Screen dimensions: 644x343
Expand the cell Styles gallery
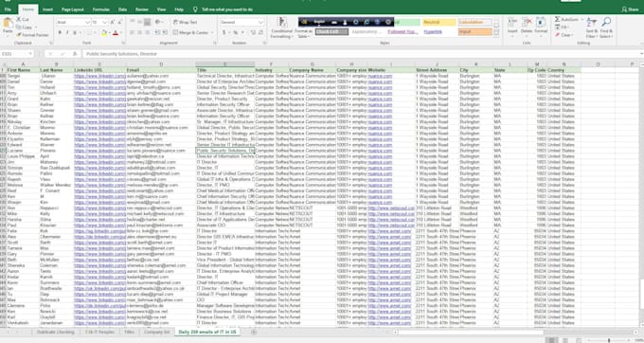point(496,35)
